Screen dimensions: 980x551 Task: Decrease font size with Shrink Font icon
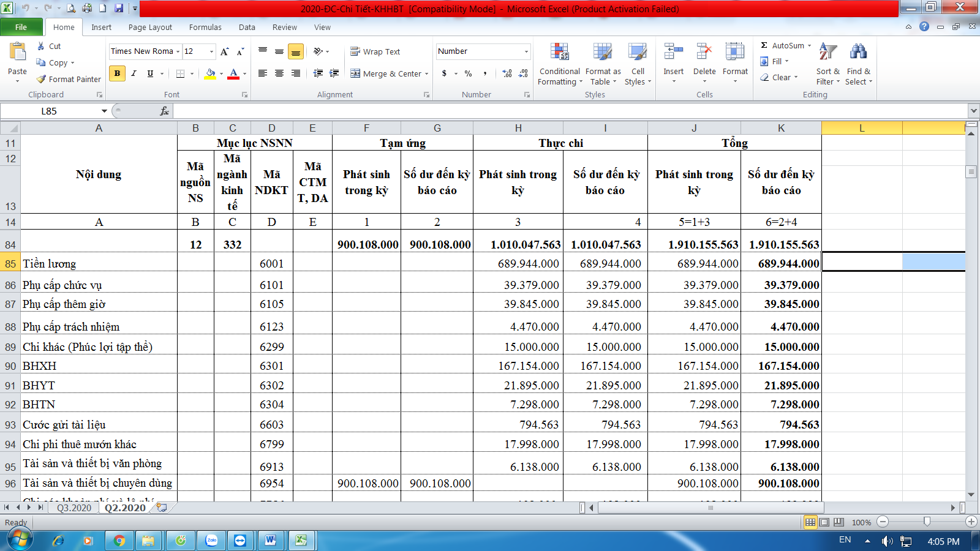[240, 51]
